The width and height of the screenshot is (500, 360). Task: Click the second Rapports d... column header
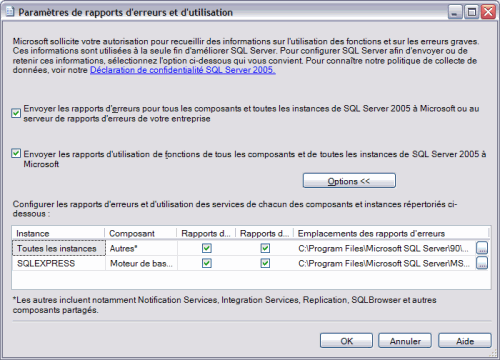[x=264, y=233]
